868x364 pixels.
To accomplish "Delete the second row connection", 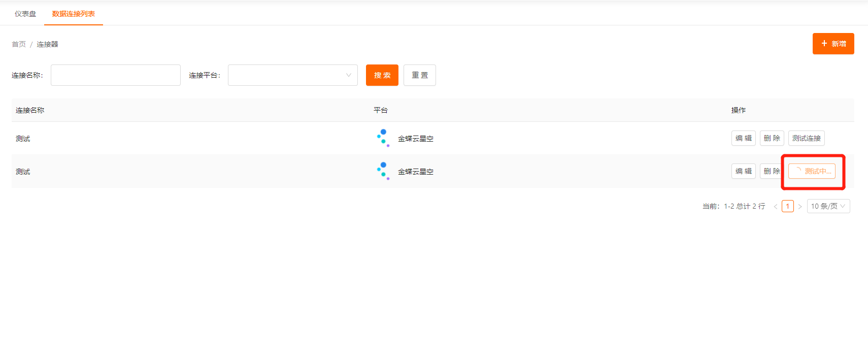I will coord(771,171).
